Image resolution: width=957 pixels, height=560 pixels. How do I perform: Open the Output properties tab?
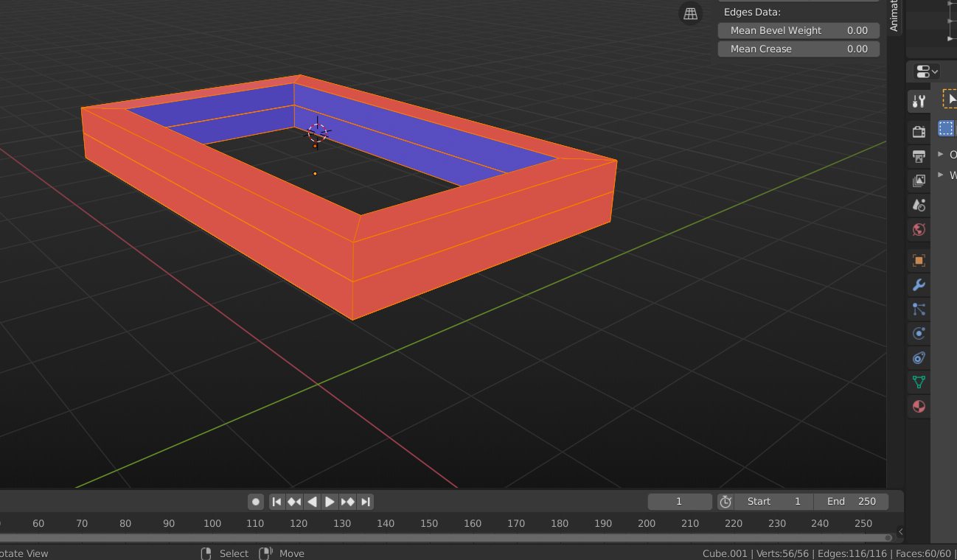pyautogui.click(x=919, y=156)
